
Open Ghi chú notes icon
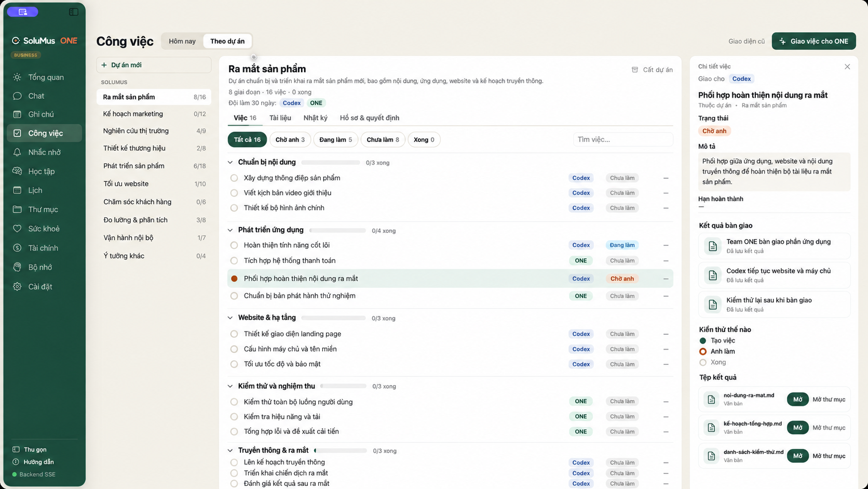[x=17, y=114]
